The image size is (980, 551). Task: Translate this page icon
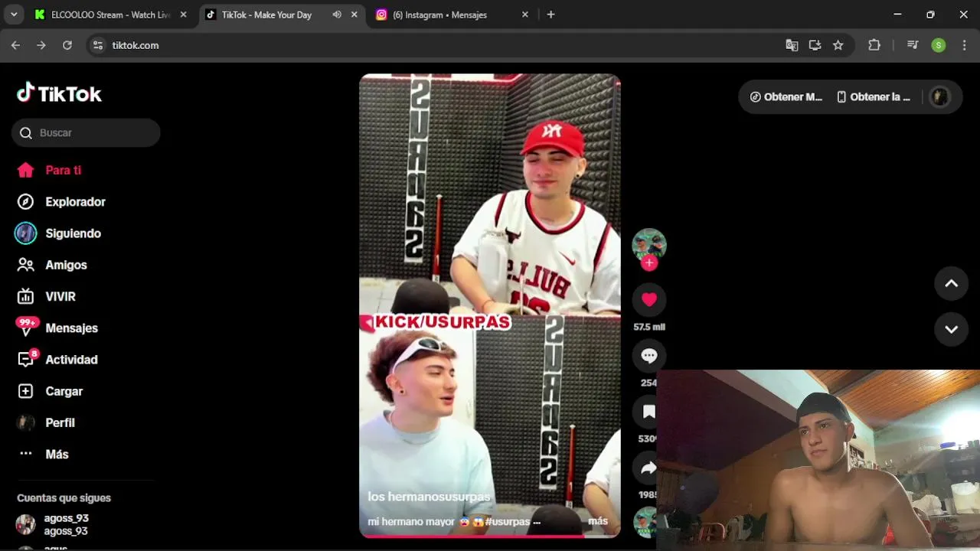pos(792,45)
